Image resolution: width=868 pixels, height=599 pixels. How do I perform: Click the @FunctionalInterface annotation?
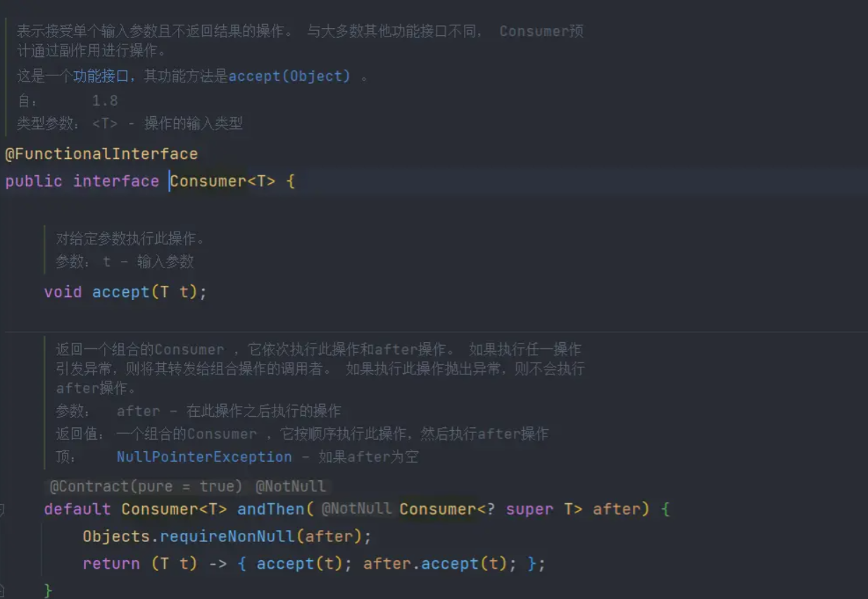101,154
